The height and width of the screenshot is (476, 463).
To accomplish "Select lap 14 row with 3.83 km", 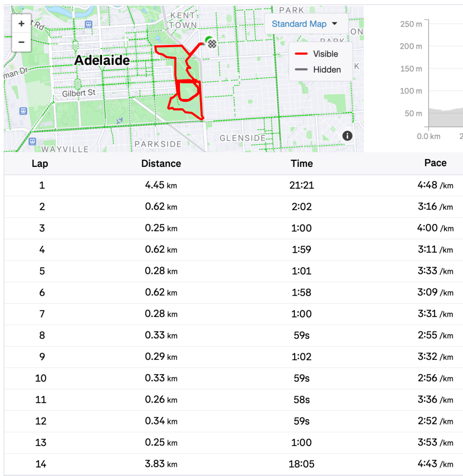I will (x=233, y=464).
